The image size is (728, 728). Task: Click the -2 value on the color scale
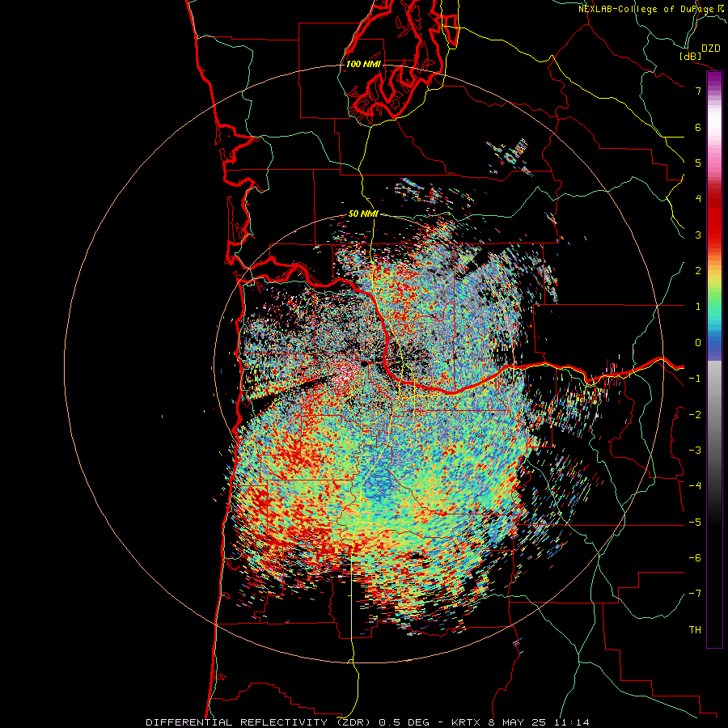[695, 414]
